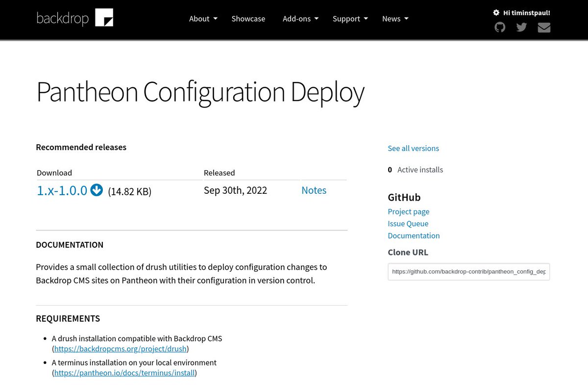Click the (14.82 KB) file size text
This screenshot has width=588, height=388.
[x=130, y=192]
